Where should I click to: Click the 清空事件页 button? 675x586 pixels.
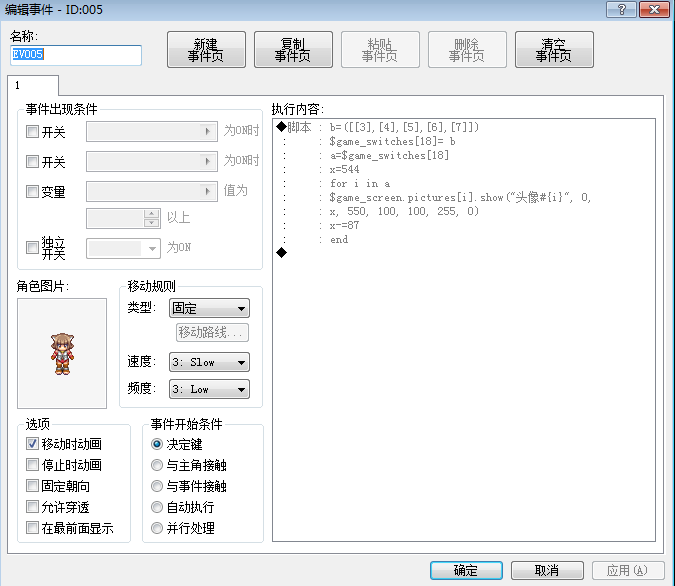coord(554,50)
